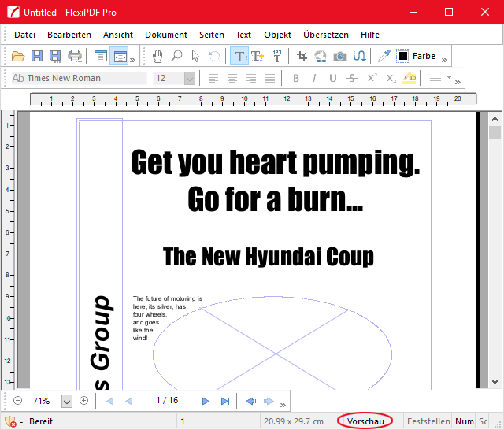Click the camera snapshot tool
Viewport: 504px width, 430px height.
pos(340,56)
